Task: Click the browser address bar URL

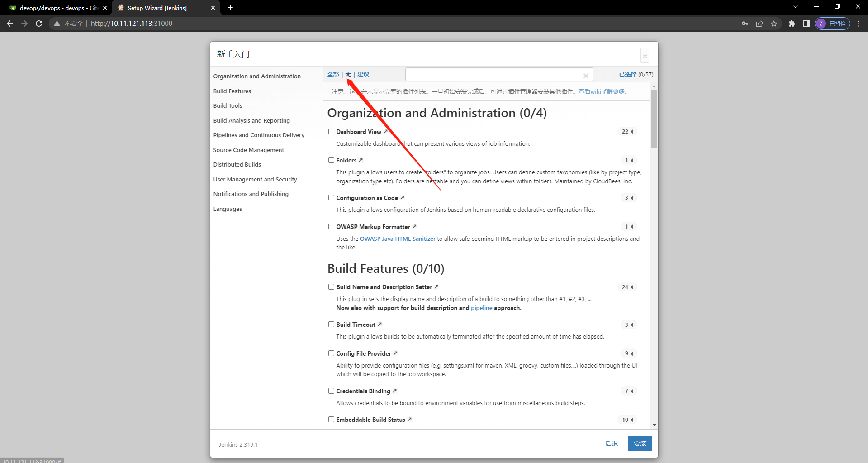Action: tap(132, 24)
